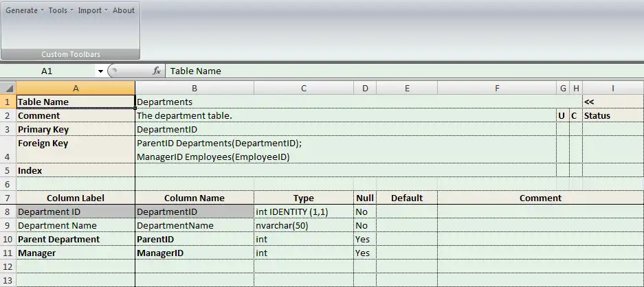Click the 'U' header cell in row 2
The image size is (644, 287).
563,116
